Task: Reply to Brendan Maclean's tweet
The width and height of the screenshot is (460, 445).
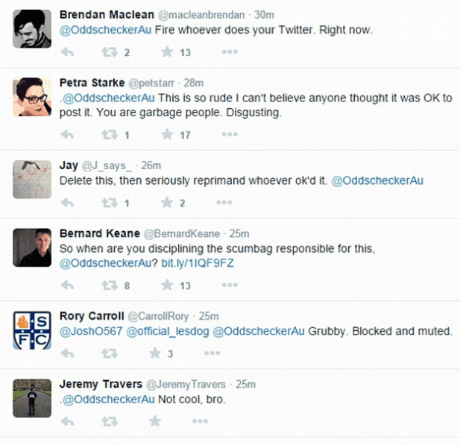Action: point(68,52)
